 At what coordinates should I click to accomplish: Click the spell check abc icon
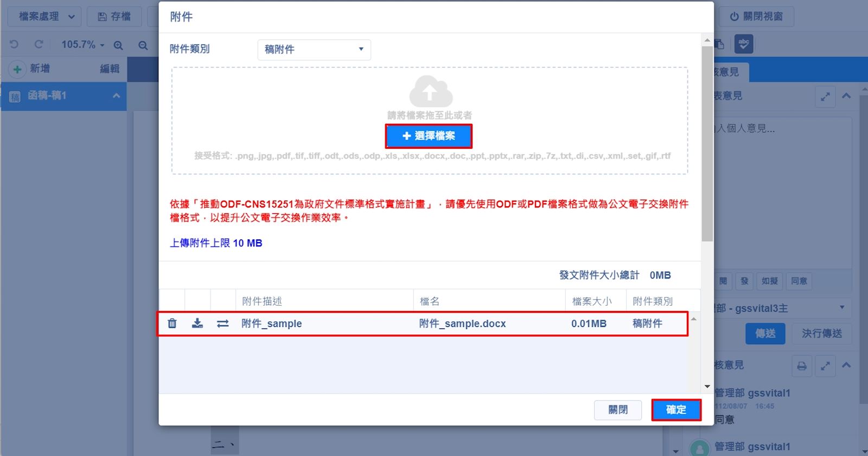pos(744,44)
